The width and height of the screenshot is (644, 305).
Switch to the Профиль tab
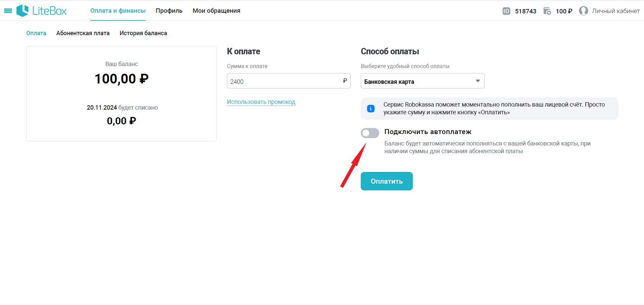click(169, 11)
